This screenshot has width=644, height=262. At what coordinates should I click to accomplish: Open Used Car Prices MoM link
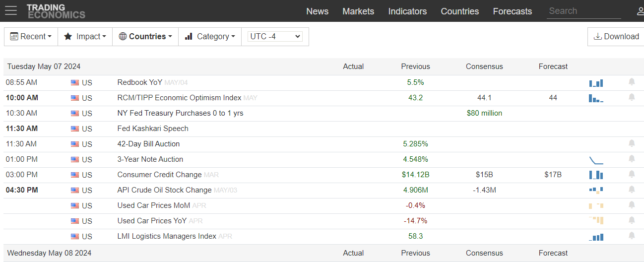click(154, 205)
